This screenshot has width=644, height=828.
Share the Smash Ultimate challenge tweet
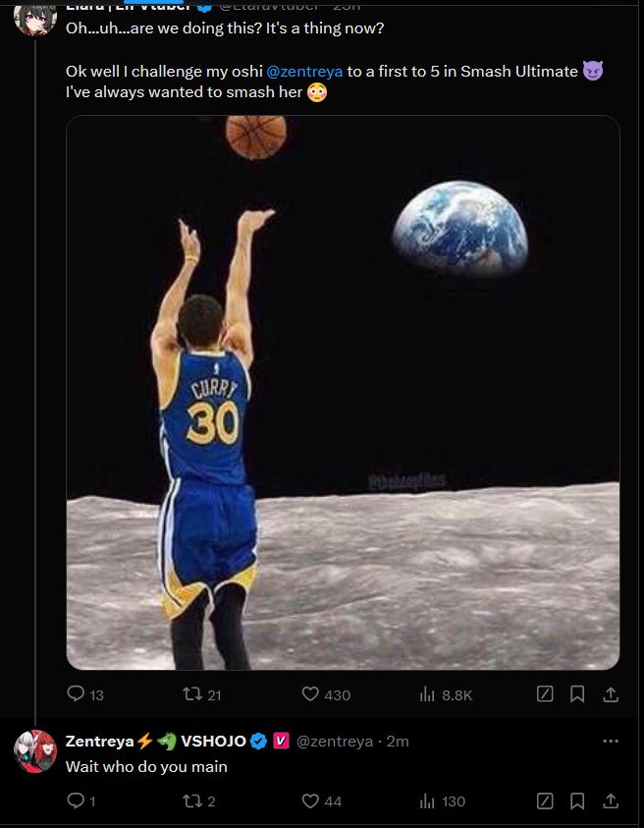coord(610,694)
